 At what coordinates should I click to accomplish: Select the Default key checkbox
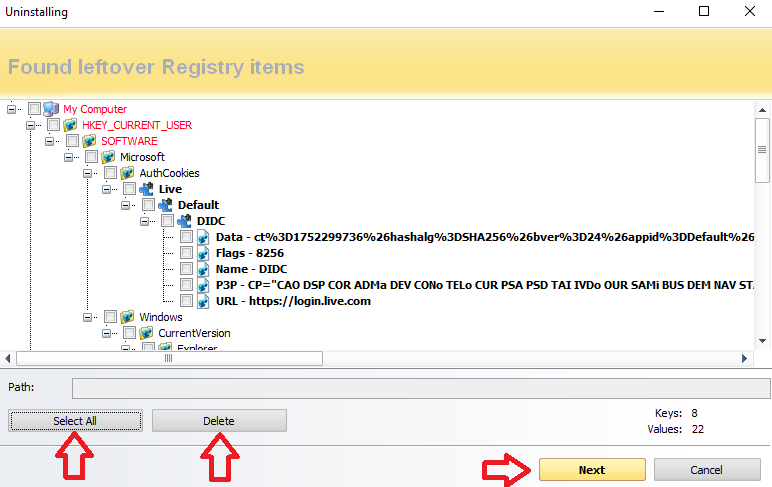(x=148, y=204)
